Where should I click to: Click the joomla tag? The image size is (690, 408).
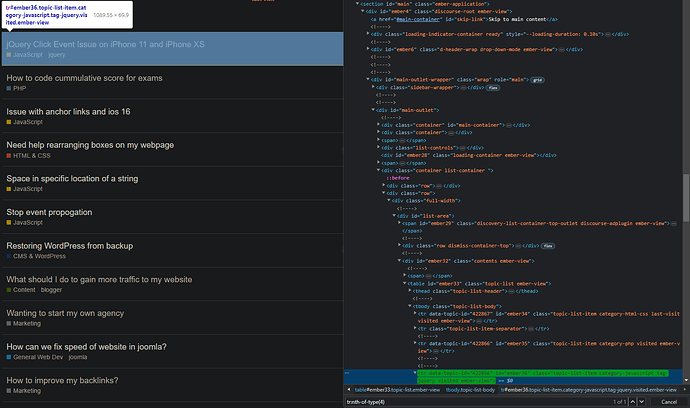click(78, 357)
